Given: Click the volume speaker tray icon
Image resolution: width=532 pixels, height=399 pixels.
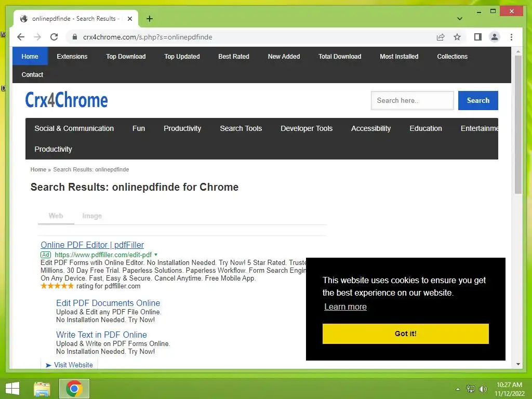Looking at the screenshot, I should coord(483,389).
